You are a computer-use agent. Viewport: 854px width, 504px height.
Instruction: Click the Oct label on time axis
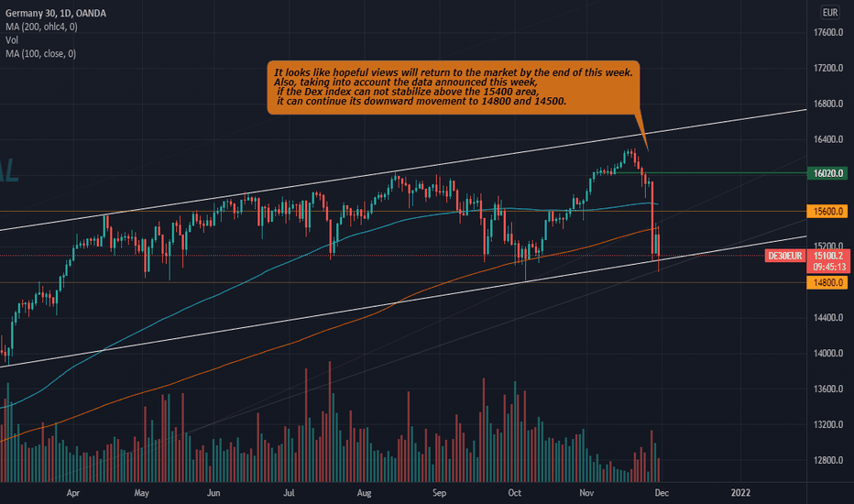[x=514, y=493]
